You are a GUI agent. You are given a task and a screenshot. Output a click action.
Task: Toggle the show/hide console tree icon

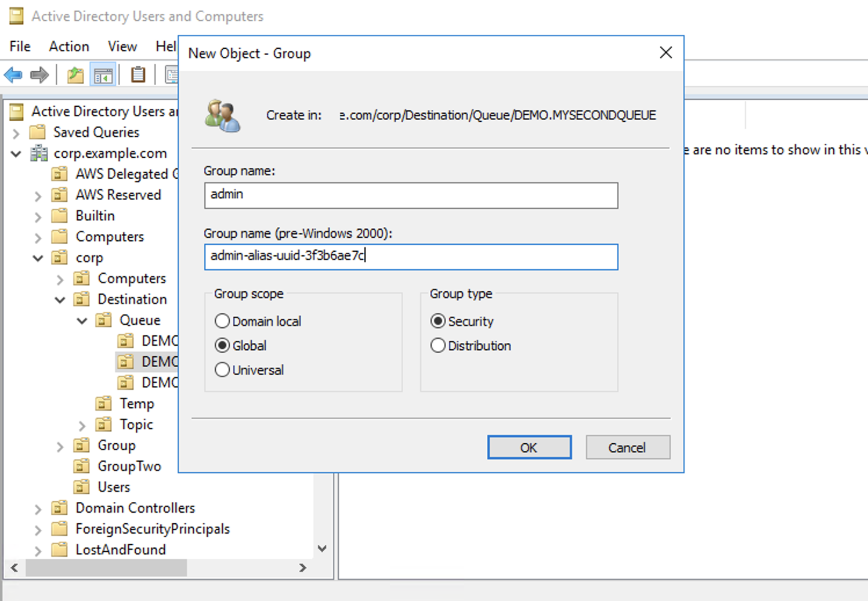coord(103,75)
